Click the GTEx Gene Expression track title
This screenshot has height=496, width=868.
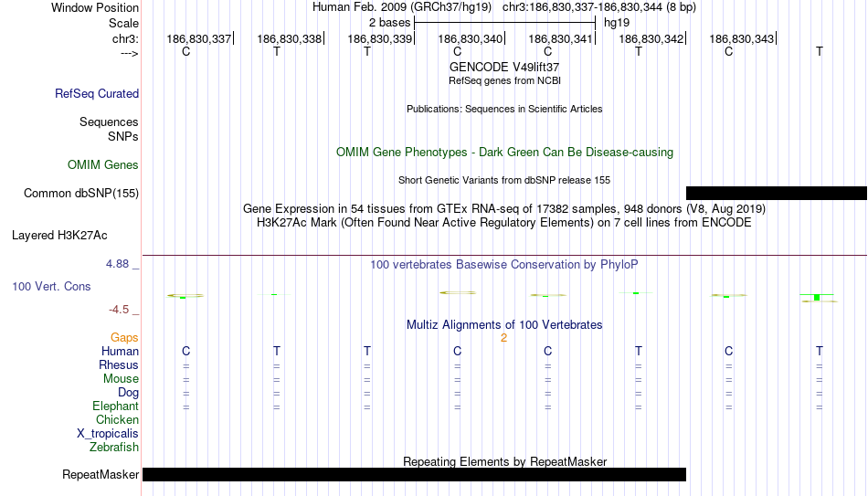coord(504,208)
